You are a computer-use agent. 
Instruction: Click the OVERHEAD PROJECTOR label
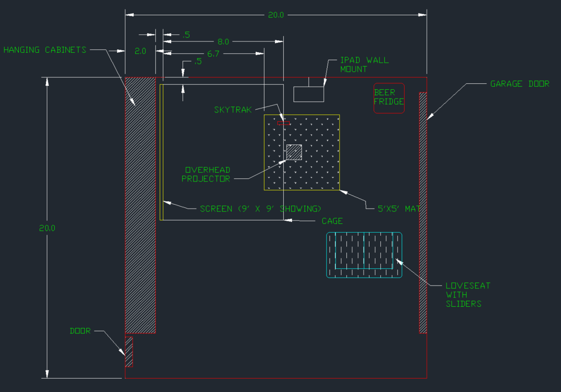pyautogui.click(x=206, y=174)
